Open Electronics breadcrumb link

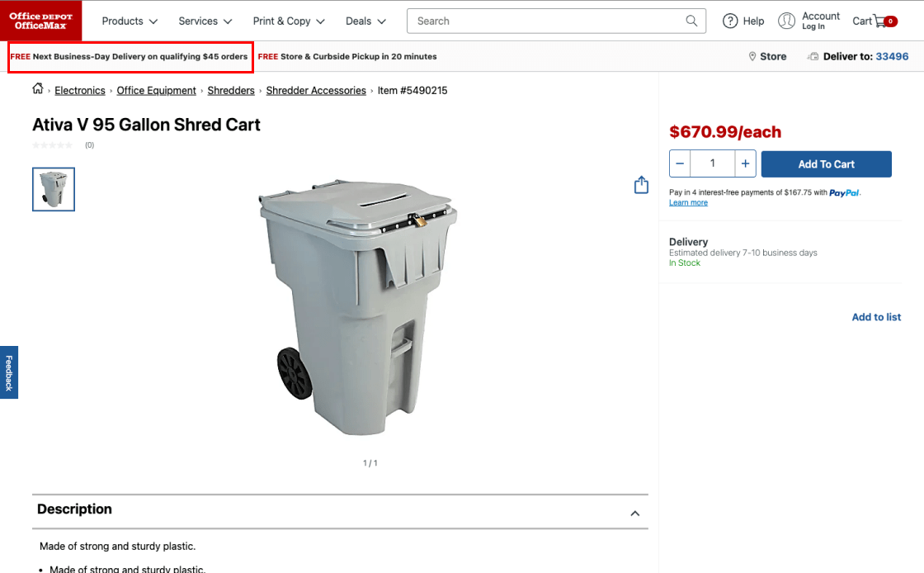coord(80,91)
